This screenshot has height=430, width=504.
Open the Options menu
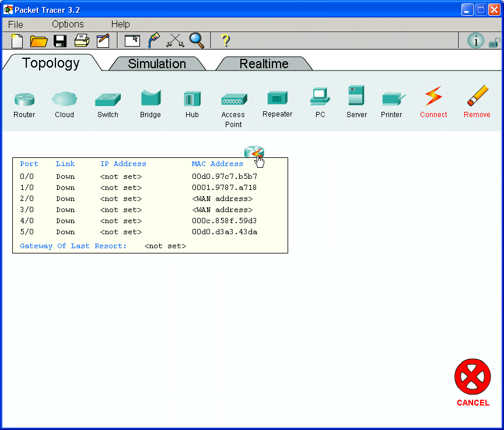click(x=68, y=24)
